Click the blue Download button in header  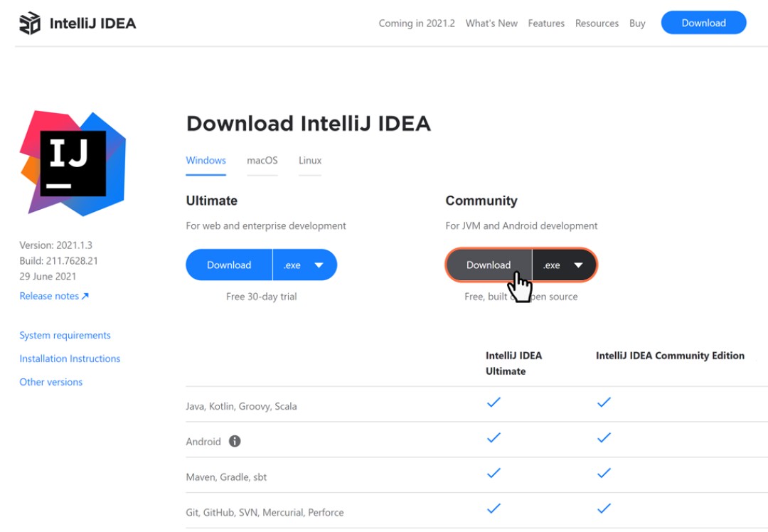(703, 23)
